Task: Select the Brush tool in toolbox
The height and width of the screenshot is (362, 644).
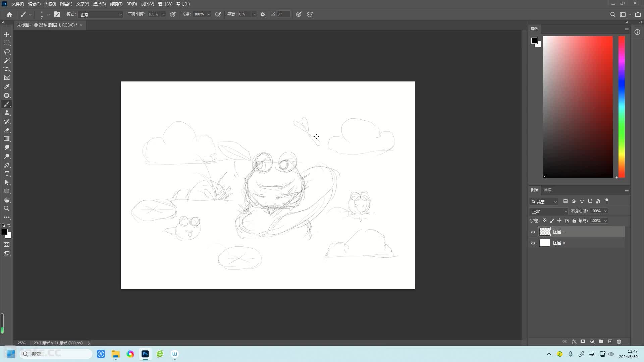Action: 7,104
